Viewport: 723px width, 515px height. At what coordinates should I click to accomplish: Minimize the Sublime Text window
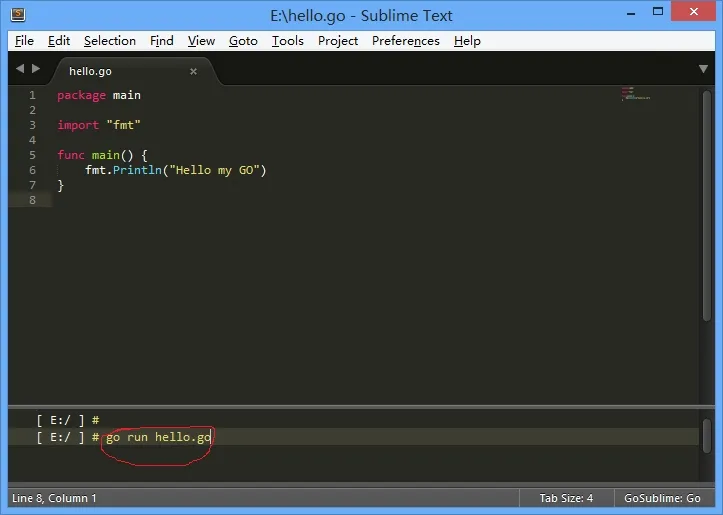(x=631, y=13)
